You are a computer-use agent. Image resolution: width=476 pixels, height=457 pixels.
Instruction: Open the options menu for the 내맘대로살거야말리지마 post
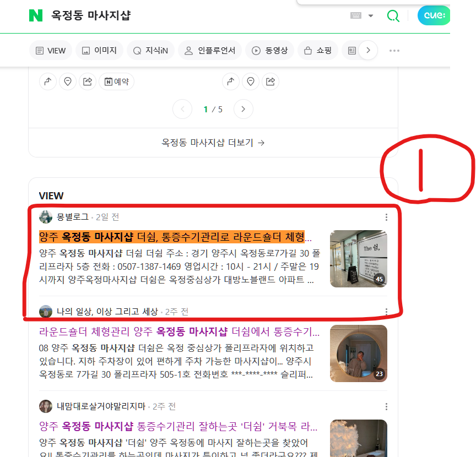point(386,406)
